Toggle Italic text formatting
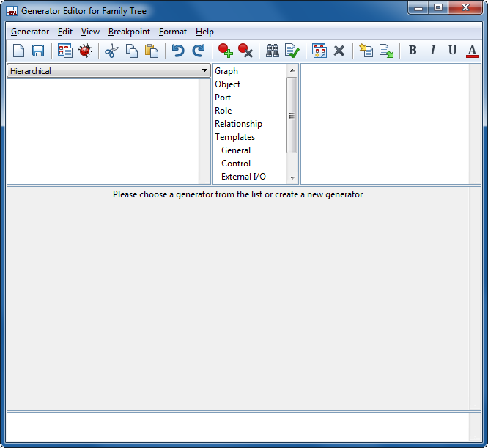The width and height of the screenshot is (488, 448). pos(432,51)
